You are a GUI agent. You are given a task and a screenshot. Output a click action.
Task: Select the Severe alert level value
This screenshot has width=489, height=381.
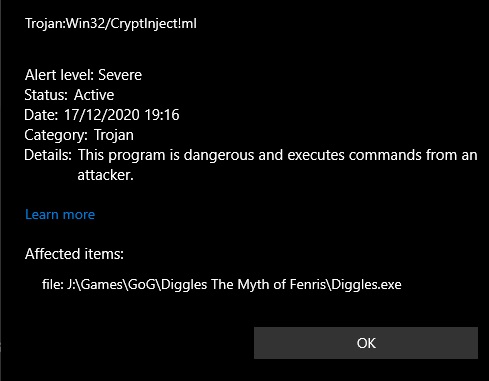point(120,75)
